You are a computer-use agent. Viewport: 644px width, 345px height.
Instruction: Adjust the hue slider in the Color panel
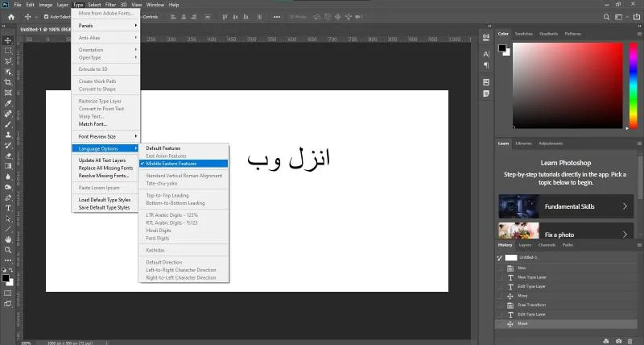(x=634, y=85)
